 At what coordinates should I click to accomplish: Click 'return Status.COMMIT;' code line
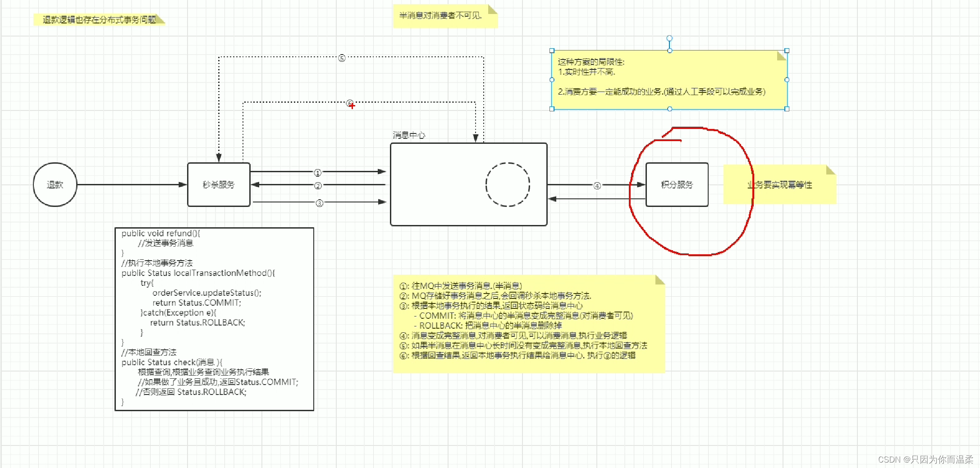[197, 303]
